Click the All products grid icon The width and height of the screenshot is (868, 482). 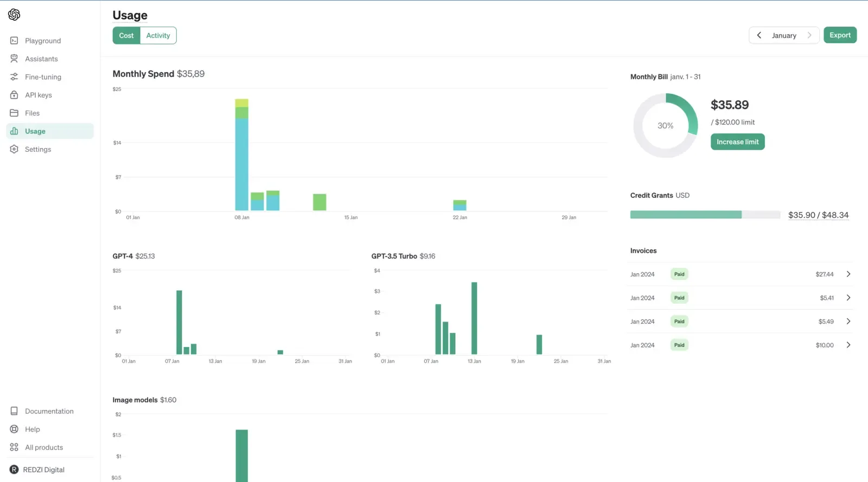(x=14, y=447)
